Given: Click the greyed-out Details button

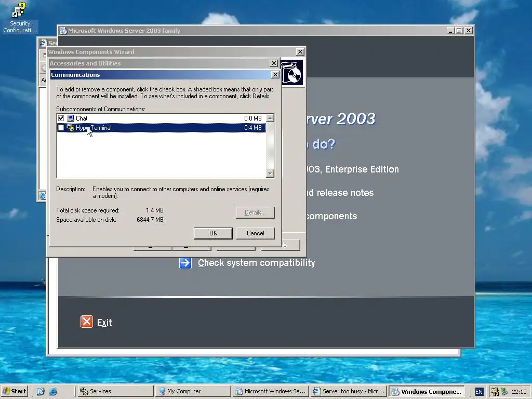Looking at the screenshot, I should (255, 212).
